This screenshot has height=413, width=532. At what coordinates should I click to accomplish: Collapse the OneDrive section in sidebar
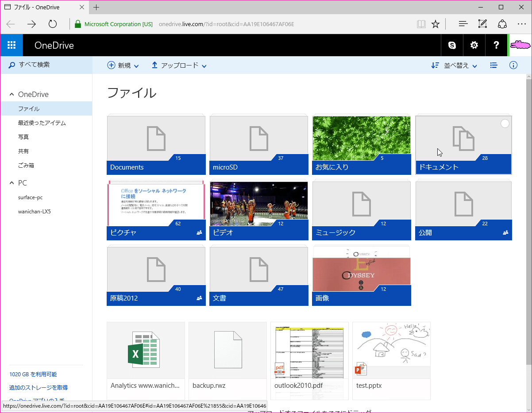[x=12, y=94]
